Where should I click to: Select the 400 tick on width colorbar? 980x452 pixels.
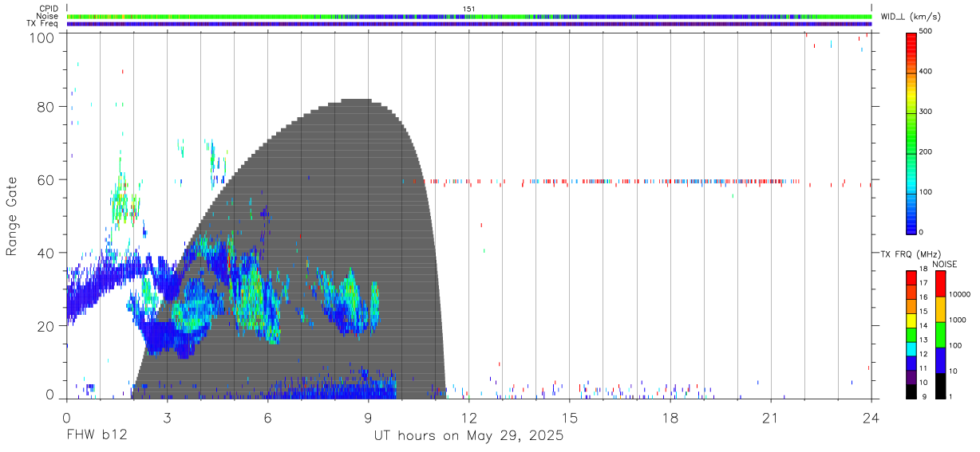tap(925, 71)
